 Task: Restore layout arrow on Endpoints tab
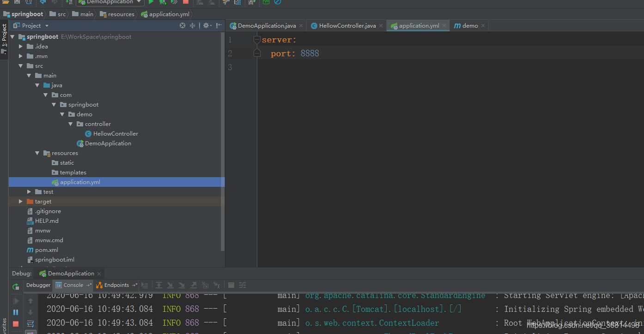click(134, 285)
